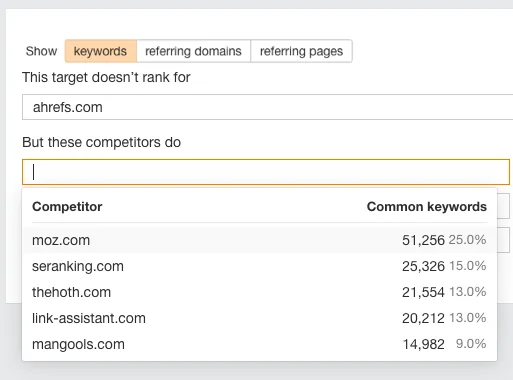Switch to referring pages tab
The image size is (513, 380).
tap(301, 51)
